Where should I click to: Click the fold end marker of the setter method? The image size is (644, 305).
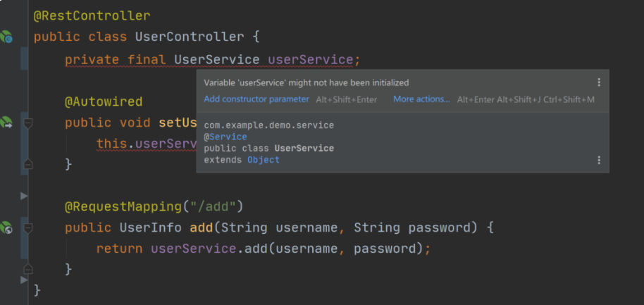28,164
